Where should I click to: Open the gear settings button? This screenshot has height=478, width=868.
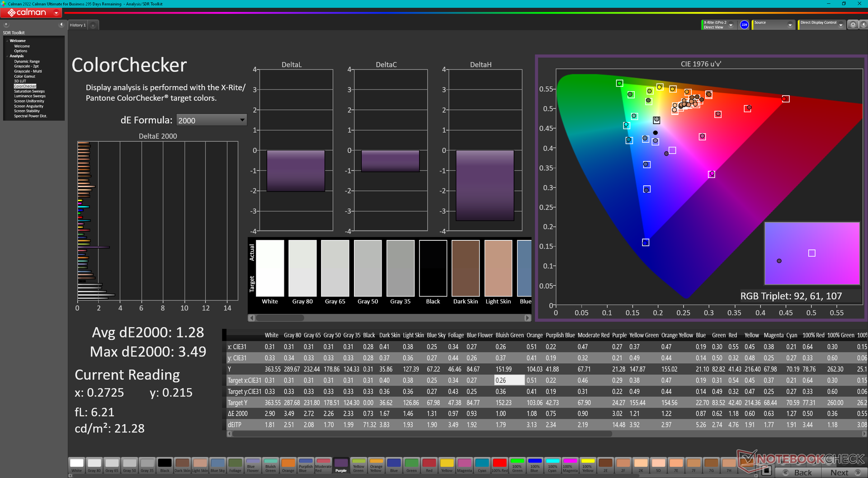(x=853, y=25)
